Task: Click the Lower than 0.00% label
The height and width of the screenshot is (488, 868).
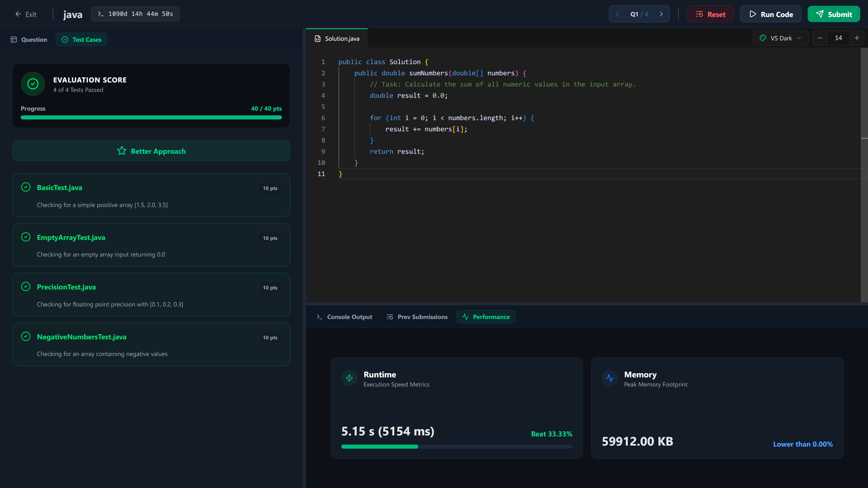Action: pos(803,444)
